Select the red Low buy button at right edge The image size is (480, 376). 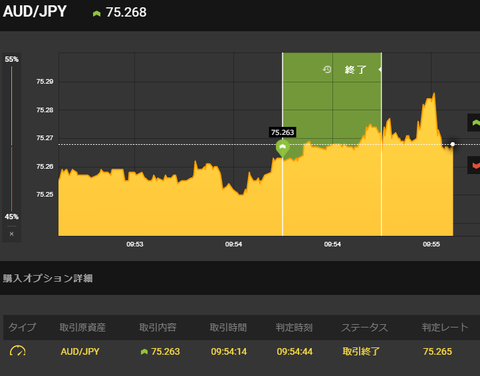tap(474, 165)
